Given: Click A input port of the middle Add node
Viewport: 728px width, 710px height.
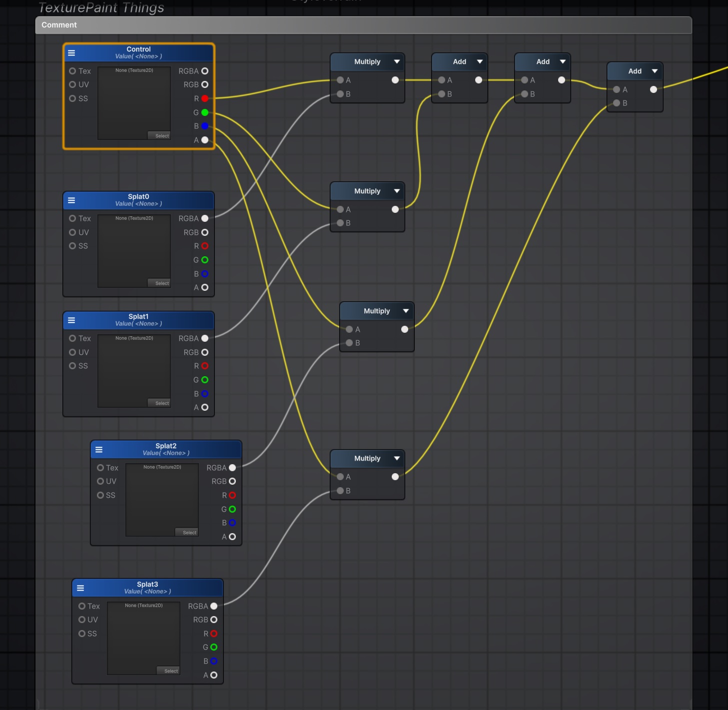Looking at the screenshot, I should [x=525, y=80].
